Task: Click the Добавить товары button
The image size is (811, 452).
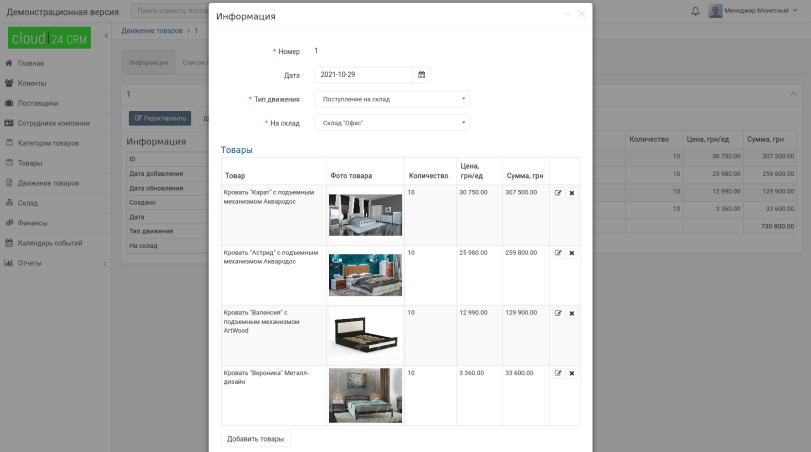Action: coord(255,439)
